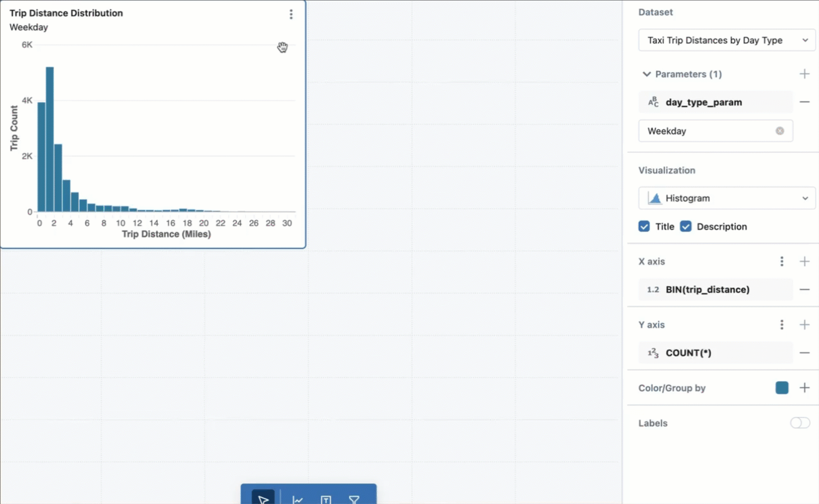The height and width of the screenshot is (504, 819).
Task: Toggle the Title checkbox on
Action: pyautogui.click(x=644, y=226)
